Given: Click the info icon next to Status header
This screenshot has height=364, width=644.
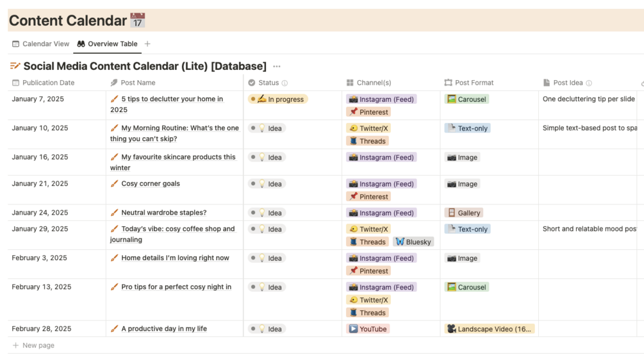Looking at the screenshot, I should (285, 83).
